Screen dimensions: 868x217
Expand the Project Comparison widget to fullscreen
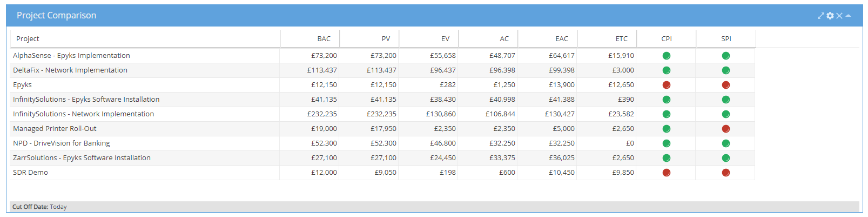[821, 16]
